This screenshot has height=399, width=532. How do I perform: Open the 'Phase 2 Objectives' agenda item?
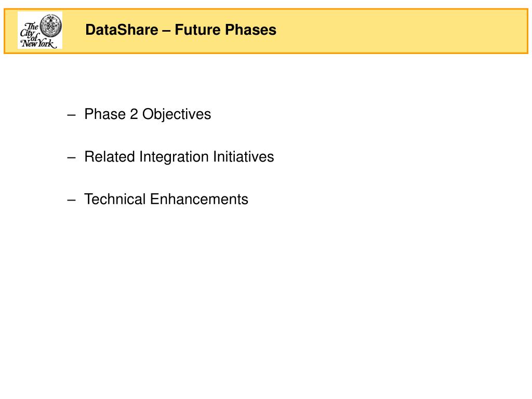tap(148, 114)
